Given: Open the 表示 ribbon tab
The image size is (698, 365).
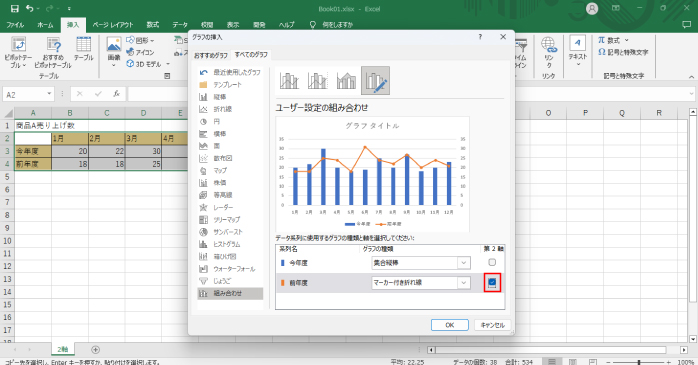Looking at the screenshot, I should pos(233,25).
